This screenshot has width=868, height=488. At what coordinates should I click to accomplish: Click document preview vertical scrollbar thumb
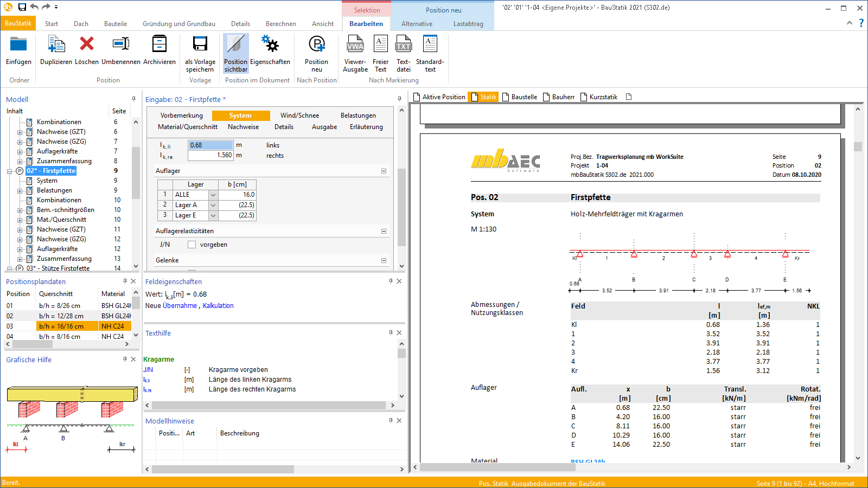click(858, 146)
